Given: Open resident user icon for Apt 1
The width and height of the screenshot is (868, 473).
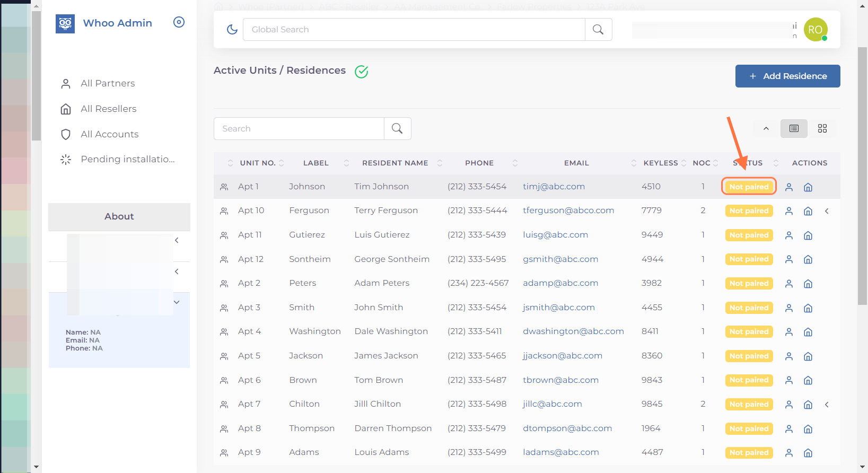Looking at the screenshot, I should [789, 187].
